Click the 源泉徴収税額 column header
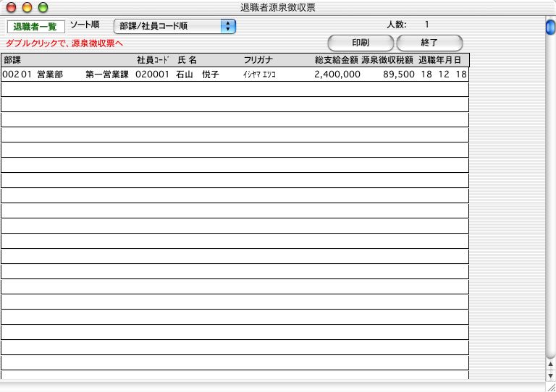 point(387,60)
